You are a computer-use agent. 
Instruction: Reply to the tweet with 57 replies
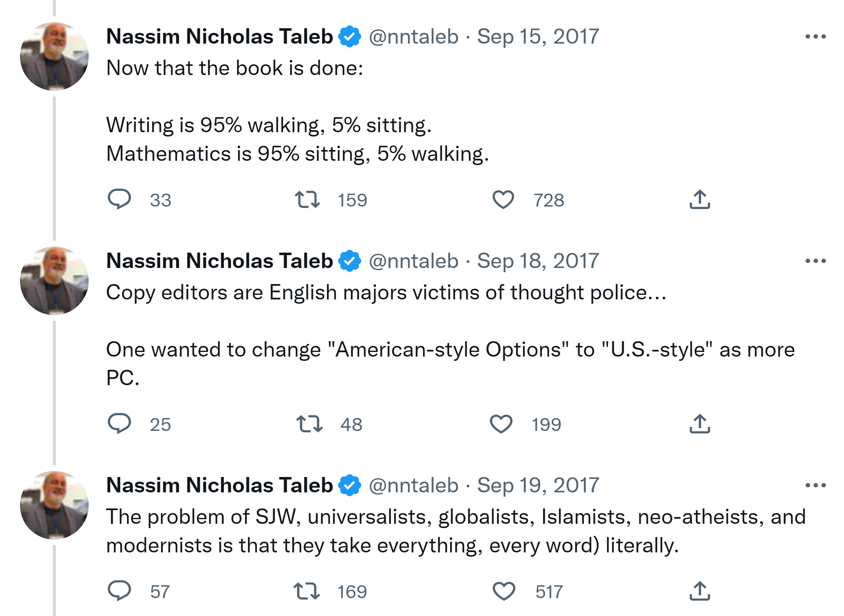[x=119, y=591]
